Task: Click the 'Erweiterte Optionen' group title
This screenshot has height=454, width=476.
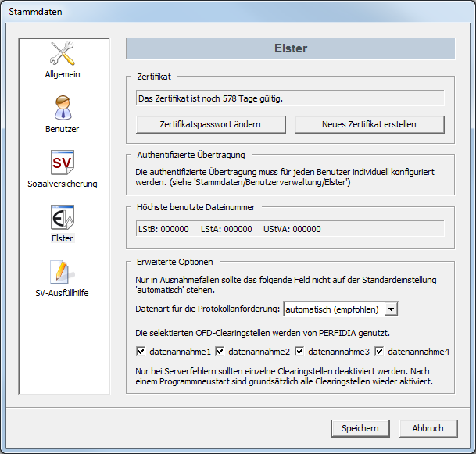Action: click(175, 262)
